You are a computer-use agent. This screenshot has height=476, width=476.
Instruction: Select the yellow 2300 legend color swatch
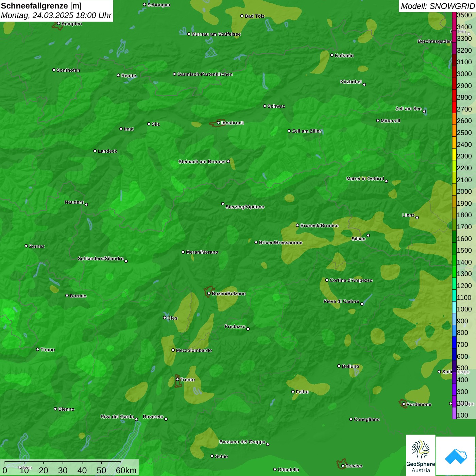(454, 154)
